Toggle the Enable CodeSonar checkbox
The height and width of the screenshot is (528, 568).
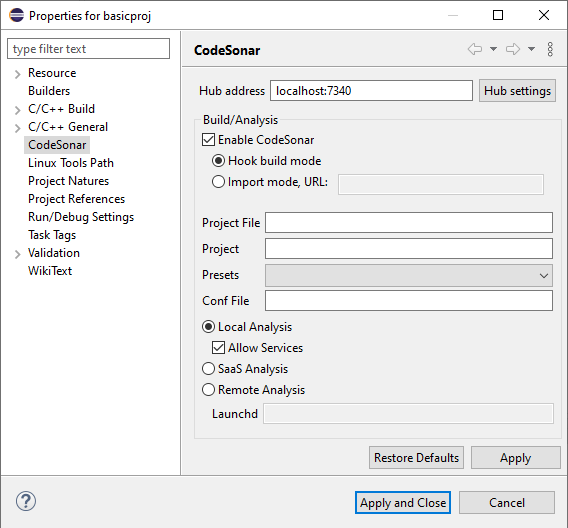point(208,140)
